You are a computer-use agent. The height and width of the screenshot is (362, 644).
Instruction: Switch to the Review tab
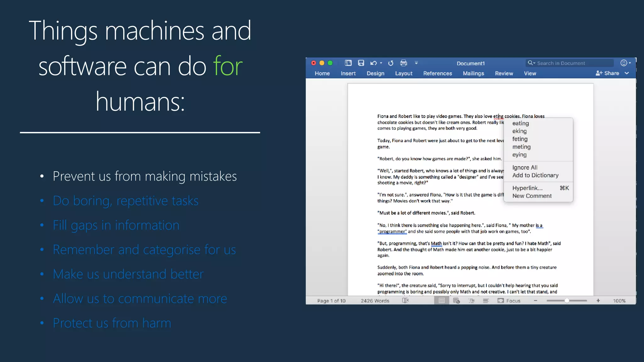click(504, 73)
